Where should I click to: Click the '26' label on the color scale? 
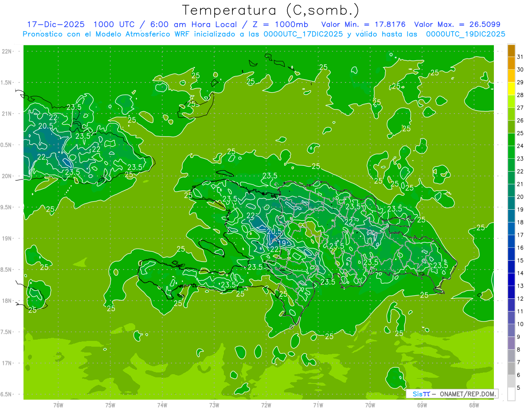520,121
